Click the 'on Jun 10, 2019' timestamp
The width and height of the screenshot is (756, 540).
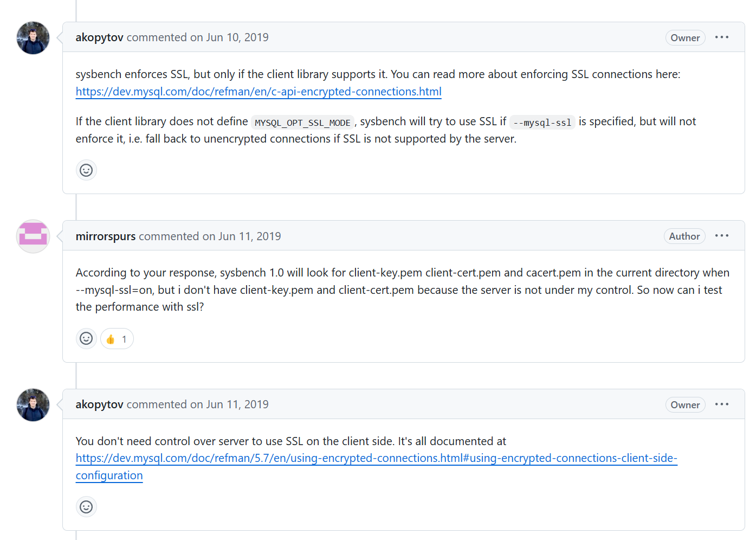pos(229,37)
